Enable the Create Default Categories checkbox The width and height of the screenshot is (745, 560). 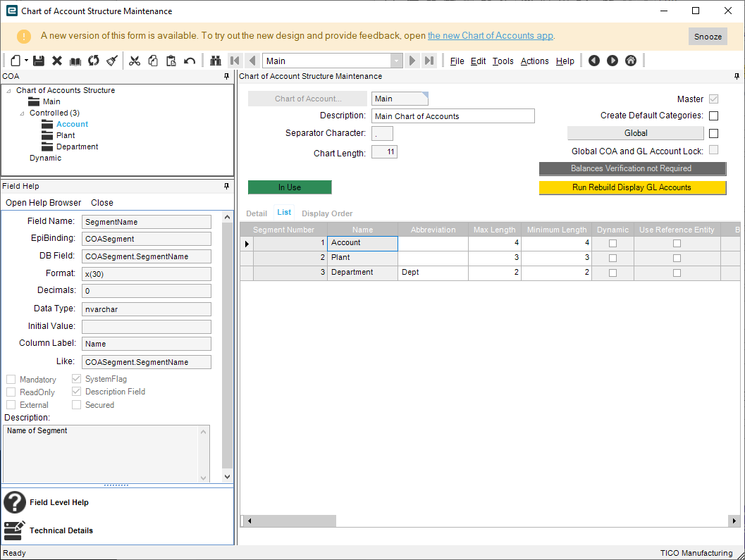(713, 116)
